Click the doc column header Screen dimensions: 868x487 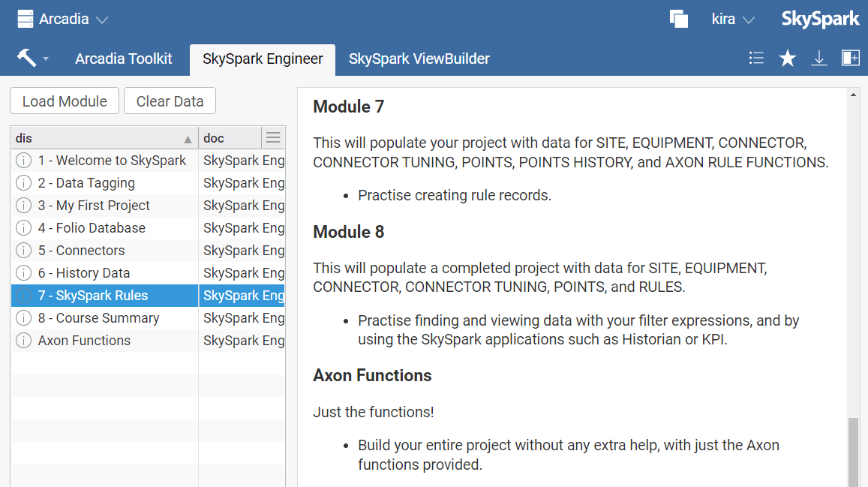click(230, 138)
